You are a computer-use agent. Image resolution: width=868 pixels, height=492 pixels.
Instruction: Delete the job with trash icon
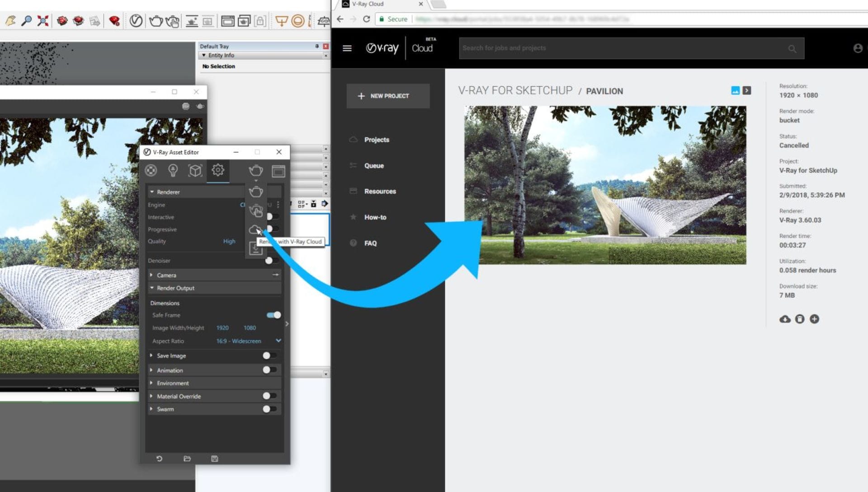(x=800, y=319)
